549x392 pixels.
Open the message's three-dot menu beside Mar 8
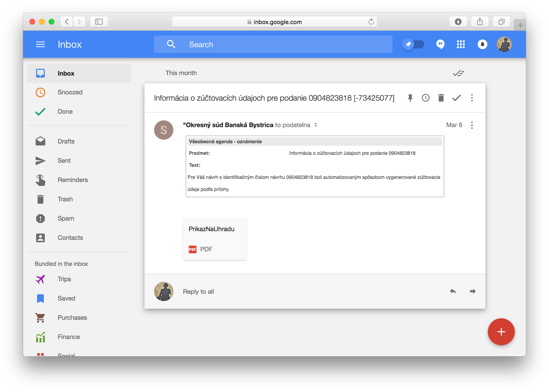coord(472,125)
